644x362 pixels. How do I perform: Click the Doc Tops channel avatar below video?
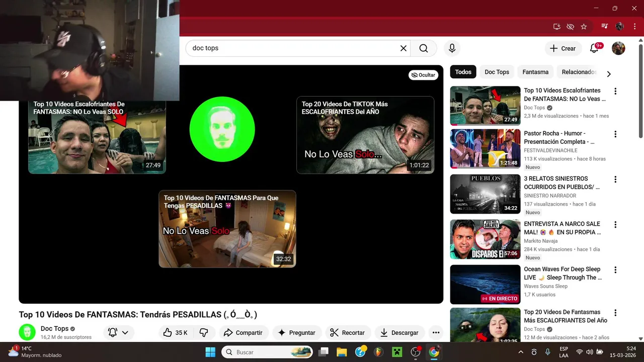click(27, 332)
